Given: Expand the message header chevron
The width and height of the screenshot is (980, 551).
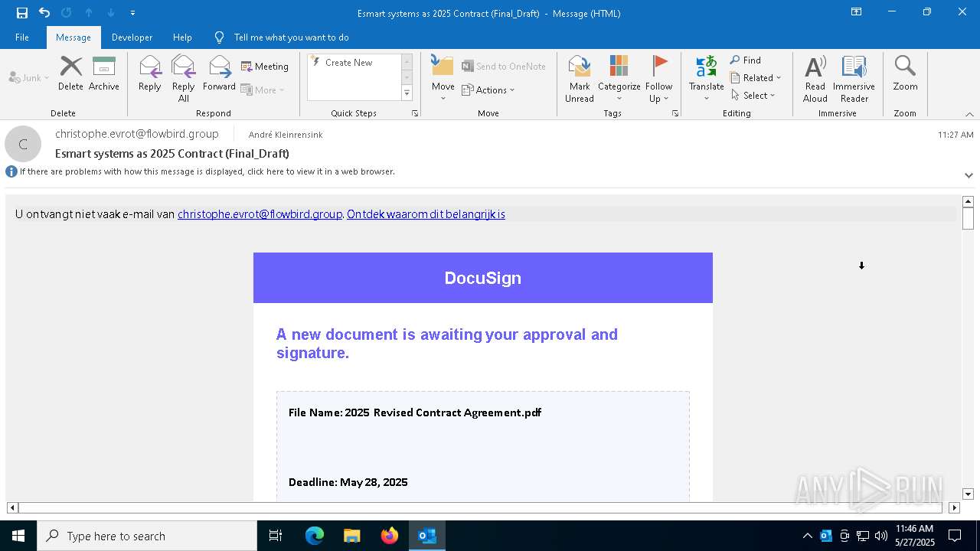Looking at the screenshot, I should point(969,175).
